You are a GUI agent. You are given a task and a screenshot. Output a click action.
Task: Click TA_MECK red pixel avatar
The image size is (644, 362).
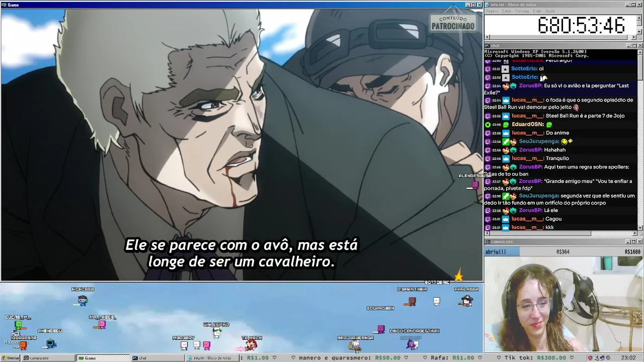coord(251,345)
